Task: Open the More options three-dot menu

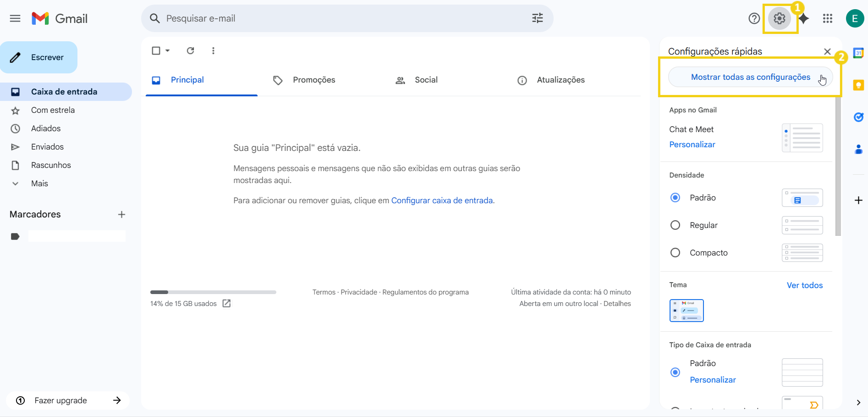Action: (213, 50)
